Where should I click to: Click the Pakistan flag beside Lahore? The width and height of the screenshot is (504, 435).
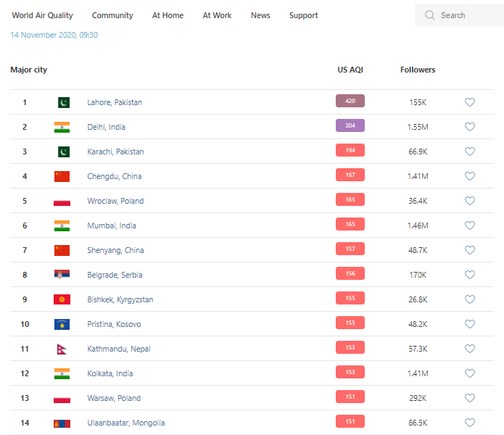tap(63, 102)
